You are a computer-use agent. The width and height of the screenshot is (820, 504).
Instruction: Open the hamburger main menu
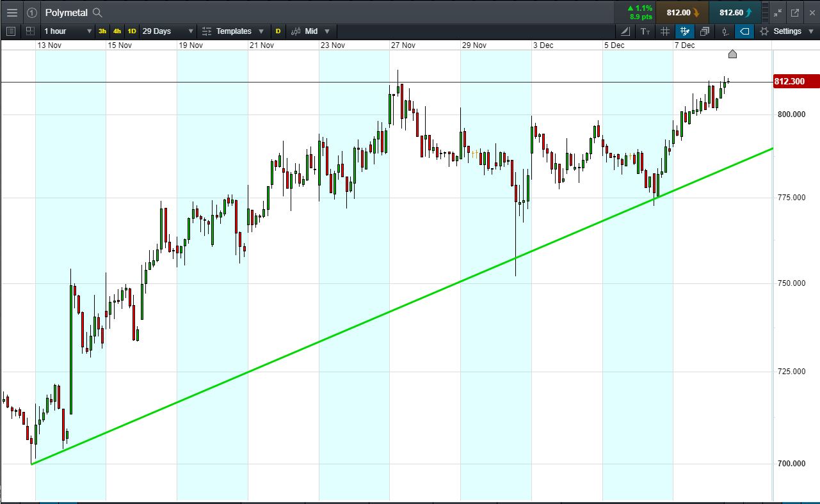[x=12, y=13]
